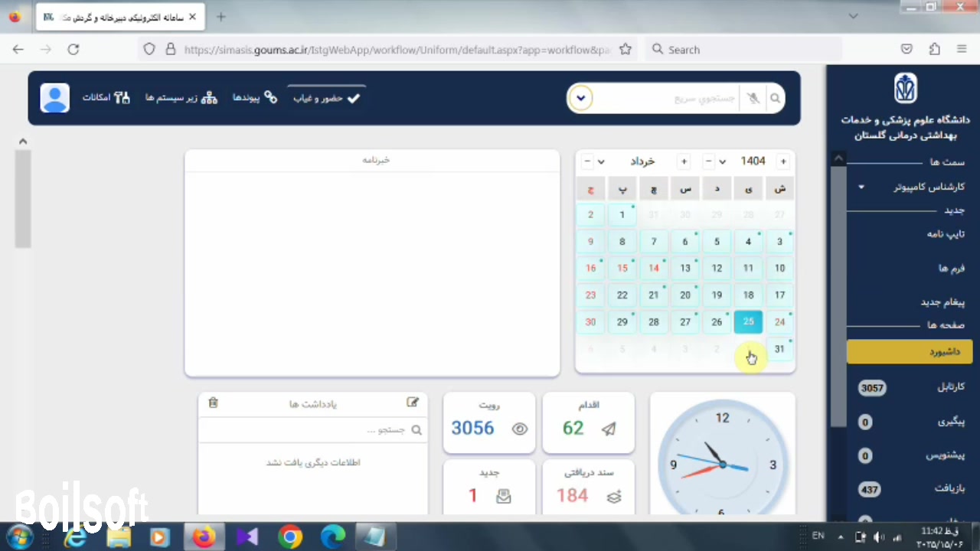Bookmark this page with the star

(626, 49)
